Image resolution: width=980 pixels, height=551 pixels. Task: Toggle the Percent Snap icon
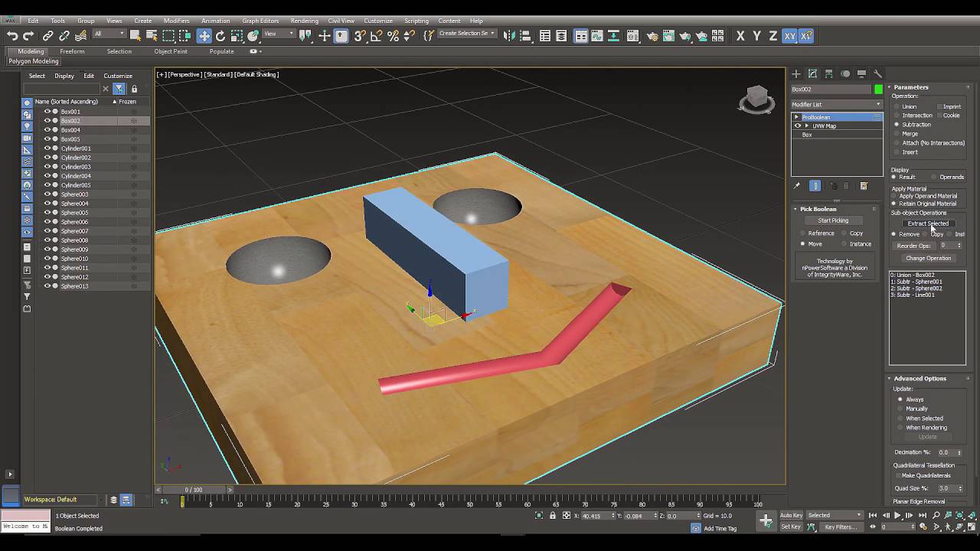click(x=393, y=36)
